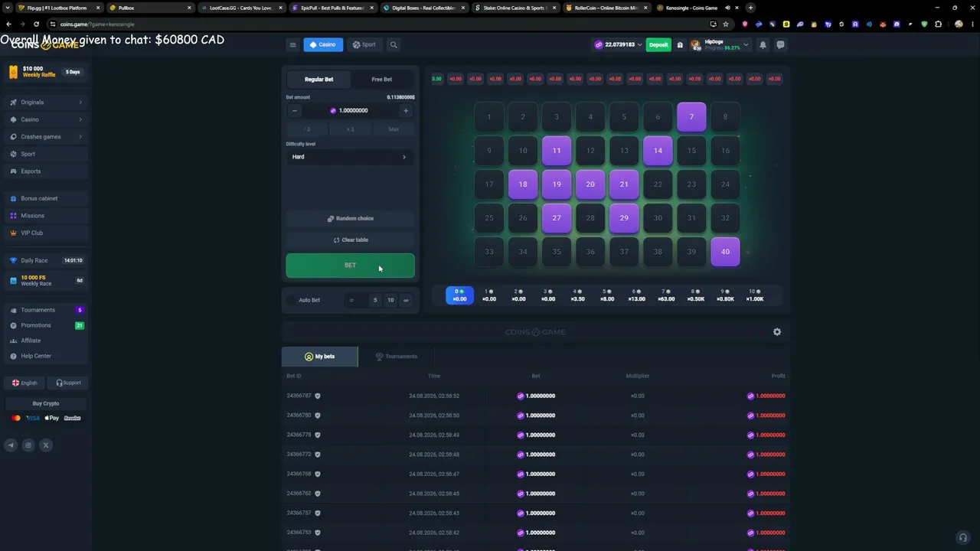Click the X social icon

pos(46,445)
